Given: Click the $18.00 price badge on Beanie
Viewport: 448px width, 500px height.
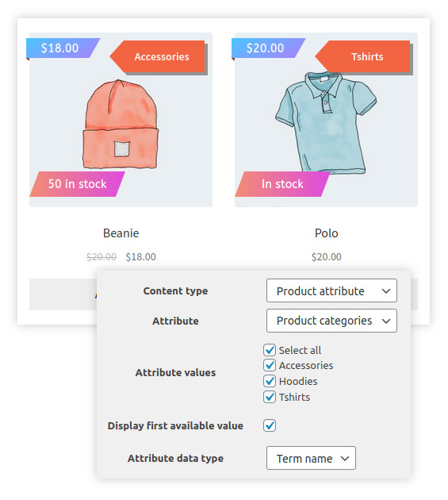Looking at the screenshot, I should tap(63, 48).
